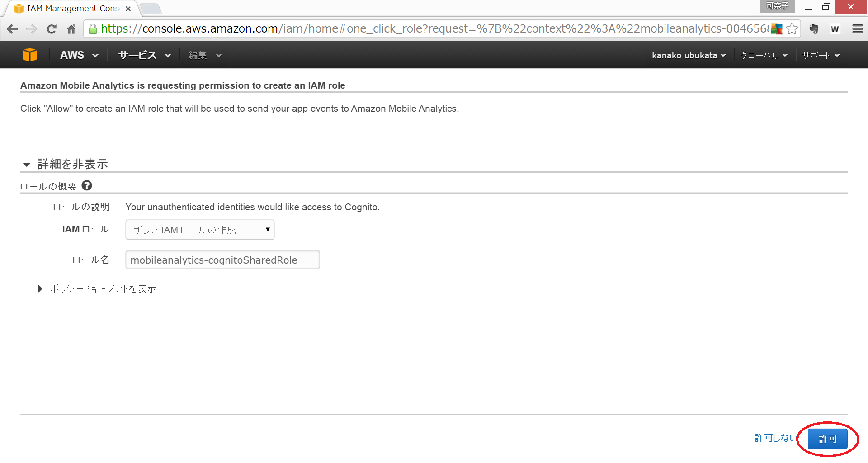Click the Evernote elephant extension icon
The width and height of the screenshot is (868, 463).
[x=814, y=29]
